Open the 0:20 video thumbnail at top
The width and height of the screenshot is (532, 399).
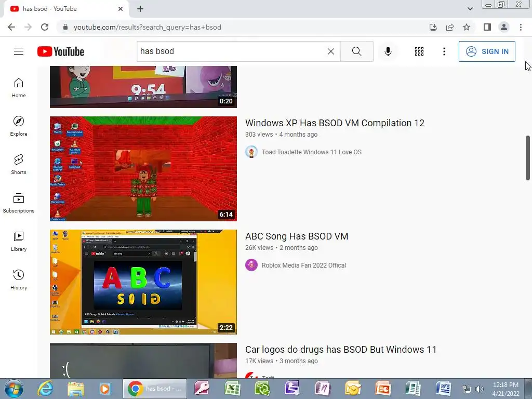point(143,87)
